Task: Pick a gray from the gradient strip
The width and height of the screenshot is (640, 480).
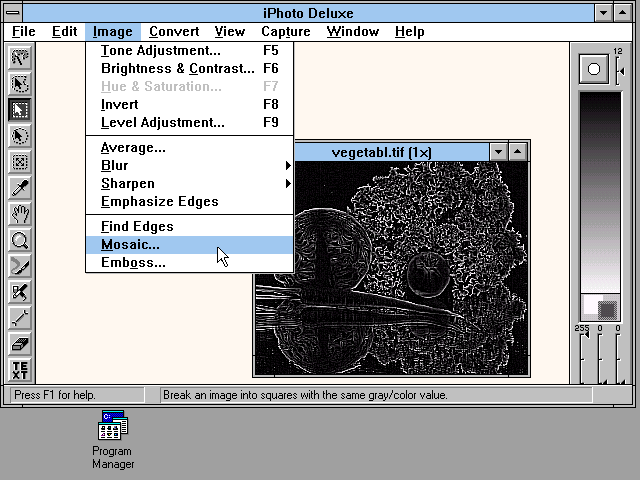Action: click(600, 192)
